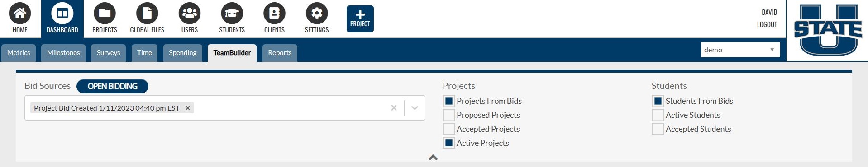Switch to the Milestones tab
Screen dimensions: 868x167
coord(63,53)
